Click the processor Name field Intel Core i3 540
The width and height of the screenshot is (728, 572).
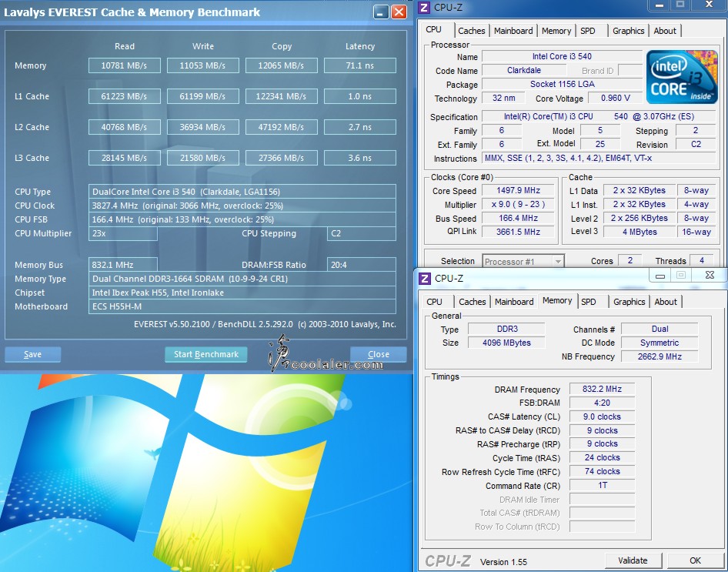pyautogui.click(x=562, y=56)
